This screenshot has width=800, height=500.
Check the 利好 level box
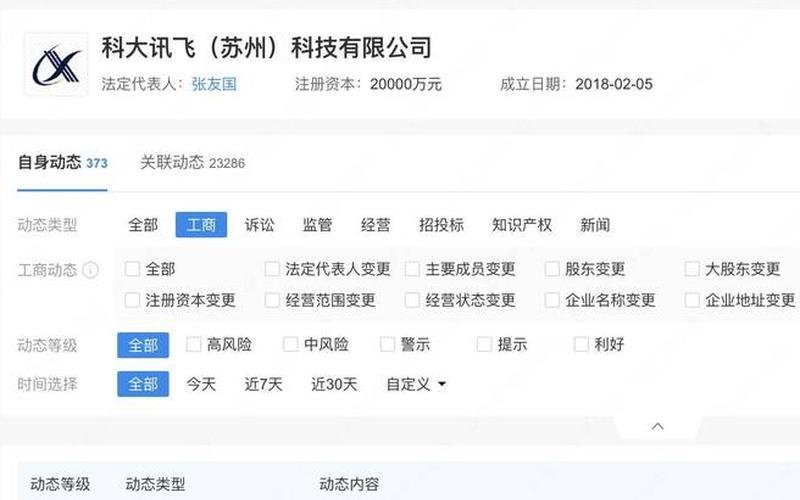tap(581, 344)
